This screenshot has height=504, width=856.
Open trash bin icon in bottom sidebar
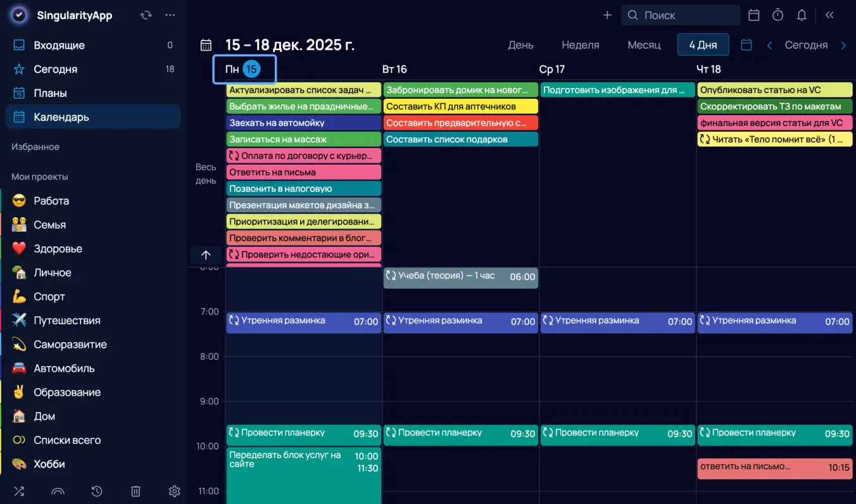(135, 491)
